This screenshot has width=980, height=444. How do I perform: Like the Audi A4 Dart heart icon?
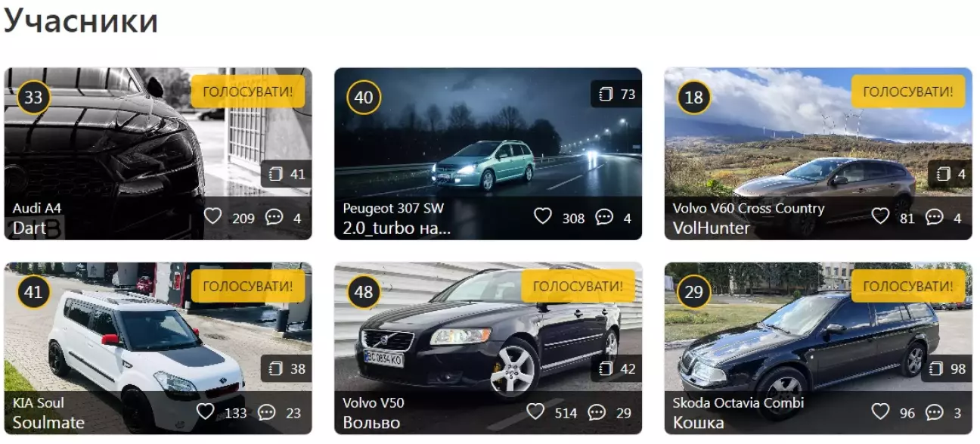[x=213, y=217]
